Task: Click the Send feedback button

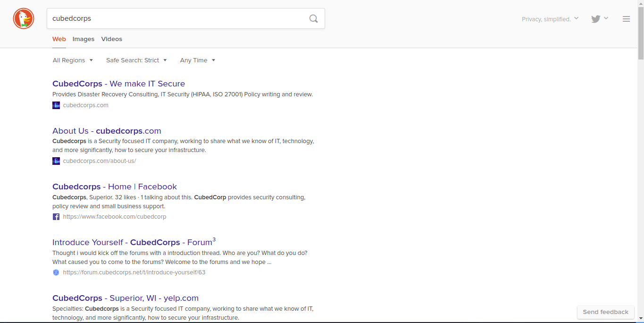Action: pos(605,312)
